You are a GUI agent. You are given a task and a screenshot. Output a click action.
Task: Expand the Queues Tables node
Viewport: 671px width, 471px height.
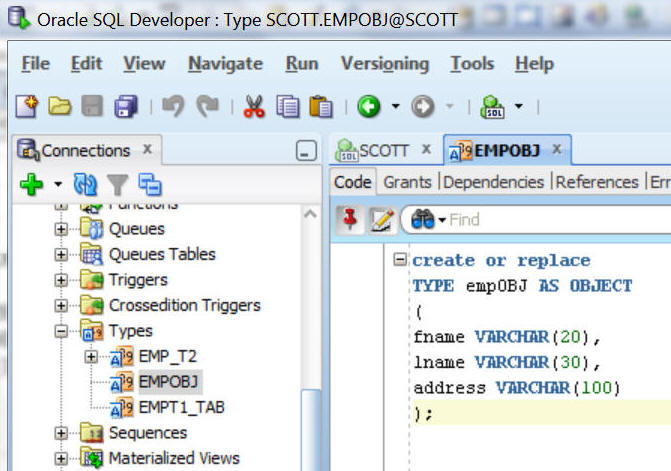(61, 255)
